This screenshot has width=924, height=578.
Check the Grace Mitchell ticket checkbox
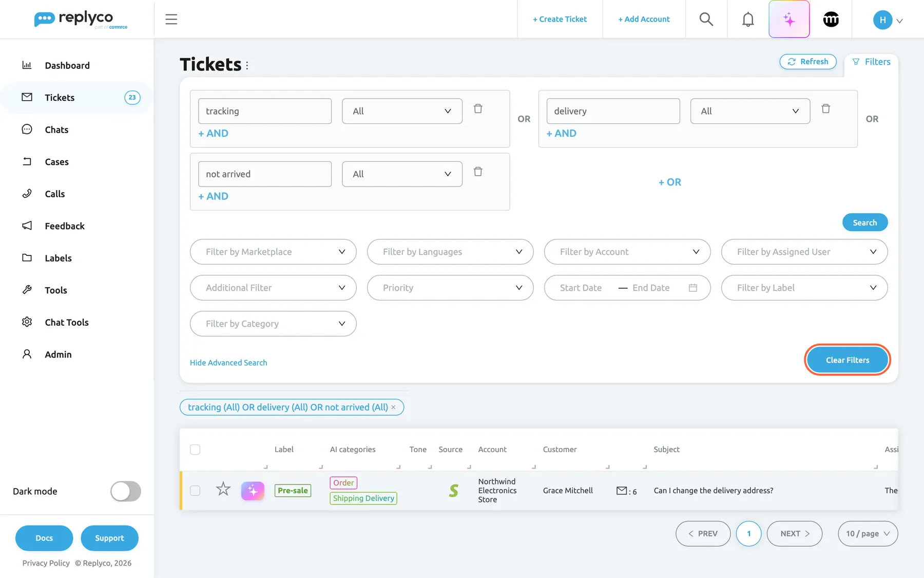pos(195,491)
